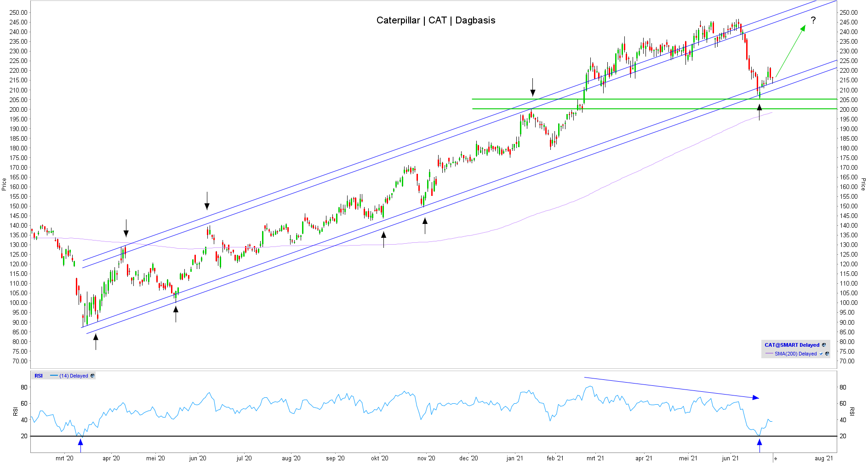Click the globe icon beside CAT@SMART Delayed
The height and width of the screenshot is (464, 868).
(x=824, y=345)
